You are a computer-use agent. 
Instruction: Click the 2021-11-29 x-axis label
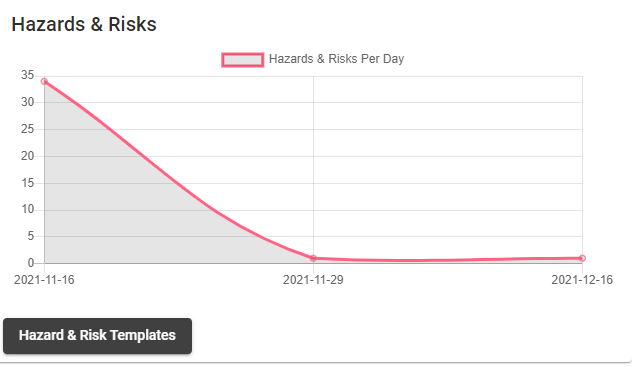point(313,280)
